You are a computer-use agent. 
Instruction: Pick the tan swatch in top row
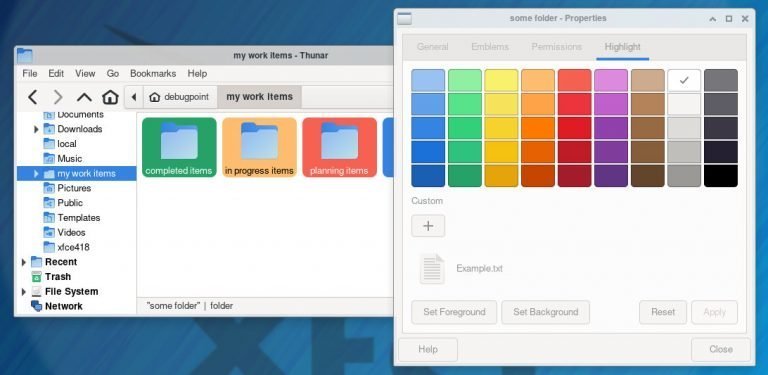click(x=648, y=80)
